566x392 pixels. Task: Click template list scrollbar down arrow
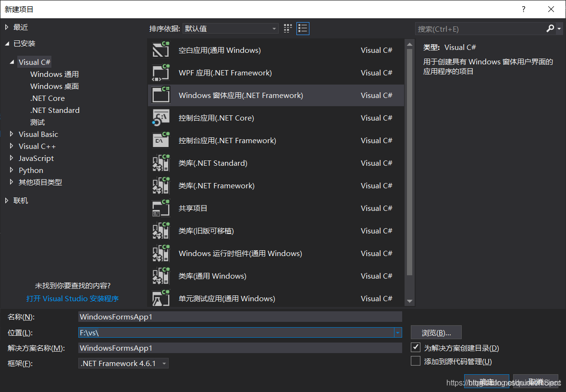pos(409,301)
